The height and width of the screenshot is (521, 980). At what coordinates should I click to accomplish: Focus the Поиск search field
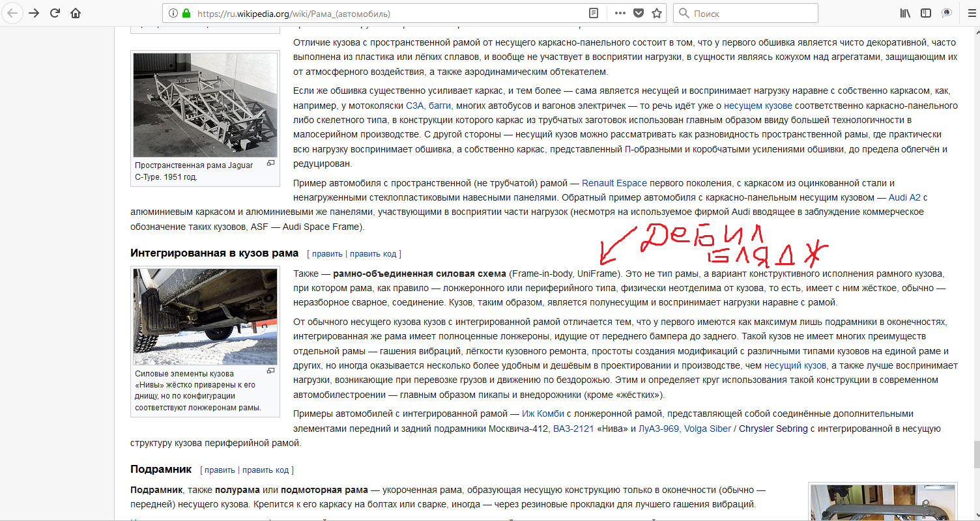tap(746, 13)
